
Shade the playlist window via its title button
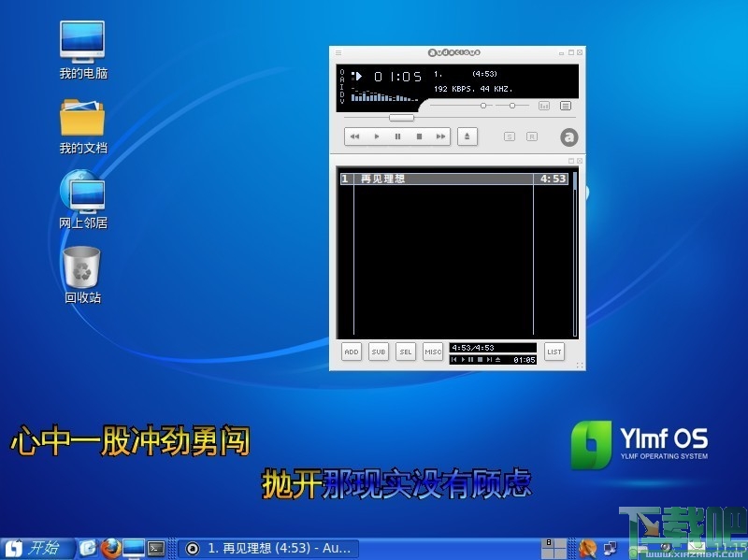point(571,161)
